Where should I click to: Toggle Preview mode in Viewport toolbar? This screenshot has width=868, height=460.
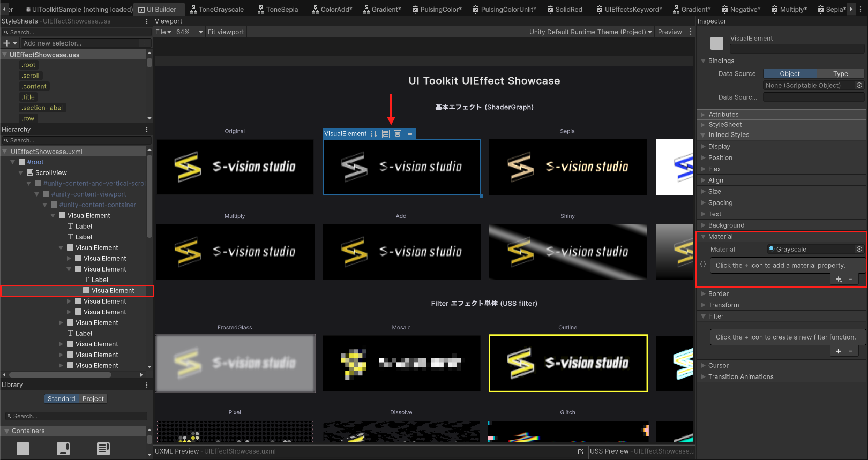click(x=670, y=32)
